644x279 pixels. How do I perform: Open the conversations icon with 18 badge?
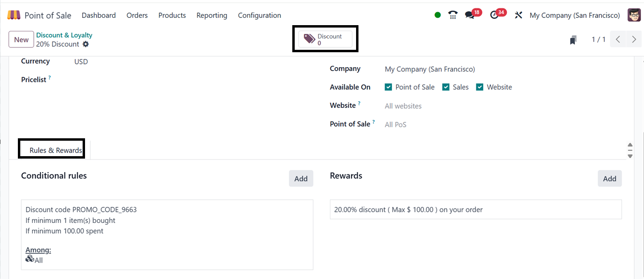click(470, 15)
